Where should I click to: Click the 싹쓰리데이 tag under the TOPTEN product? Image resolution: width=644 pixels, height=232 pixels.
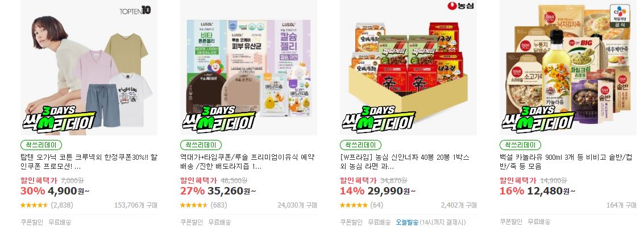point(41,145)
